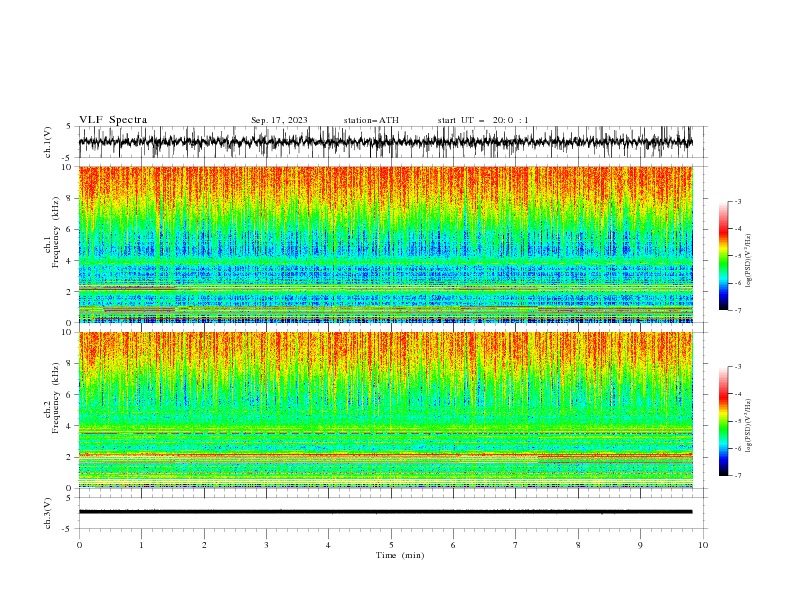Image resolution: width=792 pixels, height=612 pixels.
Task: Click the ch.2 Frequency (kHz) axis label
Action: click(x=52, y=398)
